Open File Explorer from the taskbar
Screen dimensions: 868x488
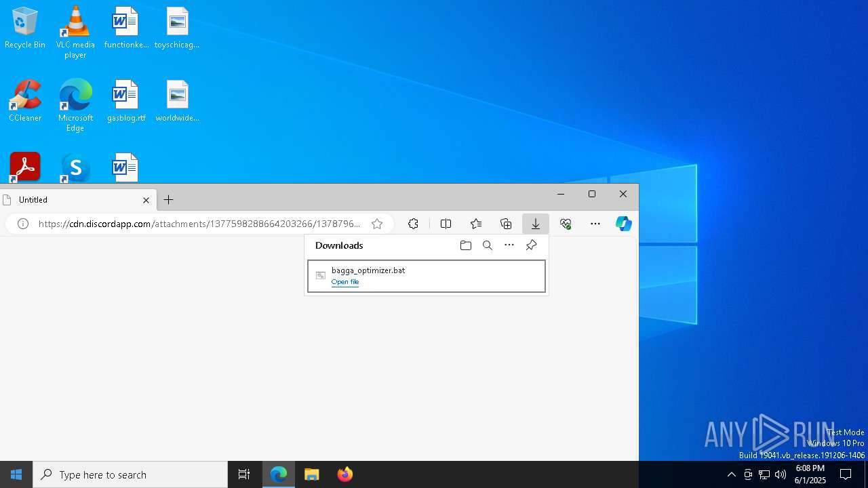[312, 474]
